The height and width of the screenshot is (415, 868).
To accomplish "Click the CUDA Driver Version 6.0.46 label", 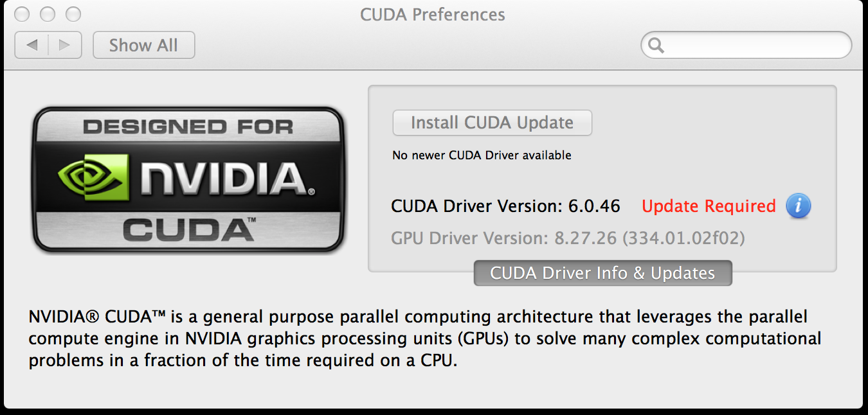I will (x=505, y=206).
